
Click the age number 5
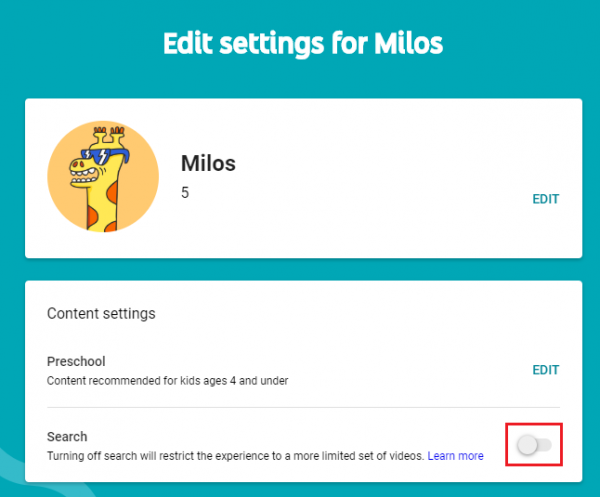pyautogui.click(x=185, y=192)
